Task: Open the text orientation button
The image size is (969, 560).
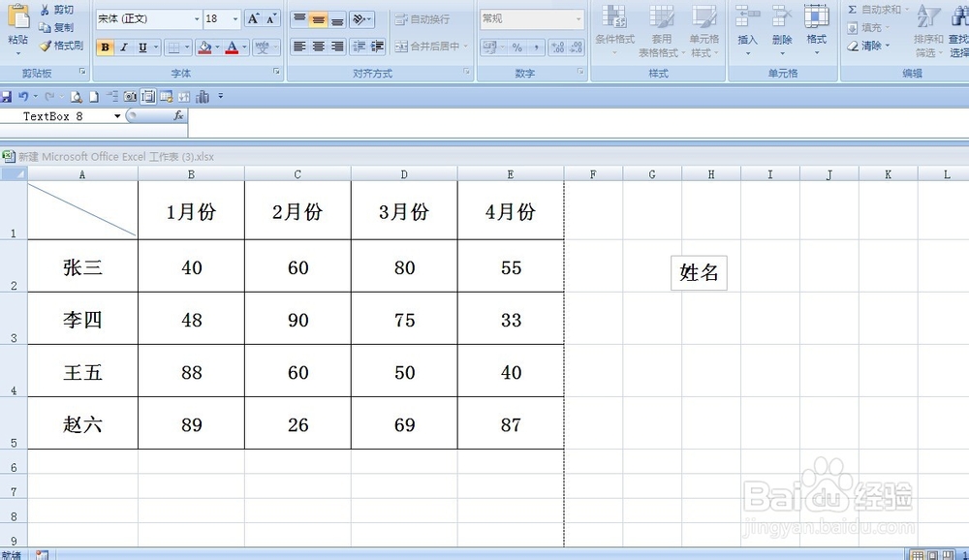Action: 361,19
